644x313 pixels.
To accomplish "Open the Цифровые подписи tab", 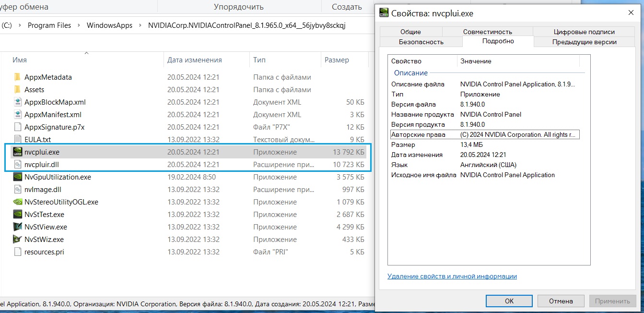I will click(584, 32).
